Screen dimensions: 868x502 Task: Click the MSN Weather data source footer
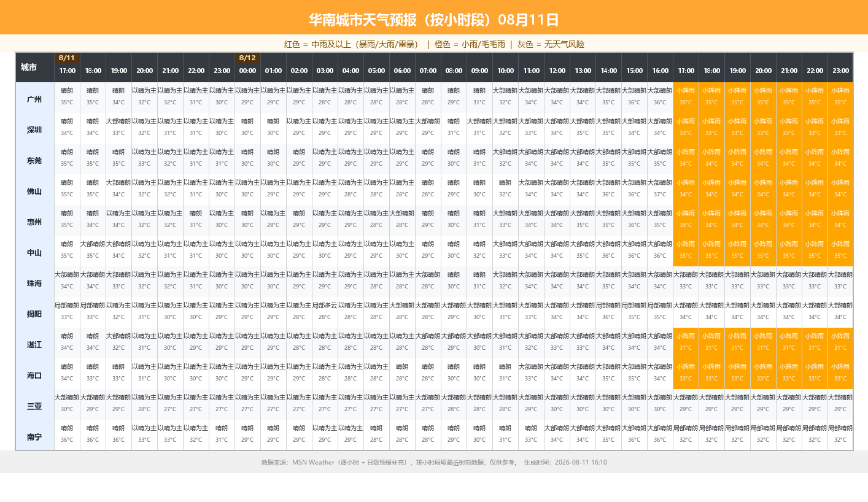click(x=434, y=462)
